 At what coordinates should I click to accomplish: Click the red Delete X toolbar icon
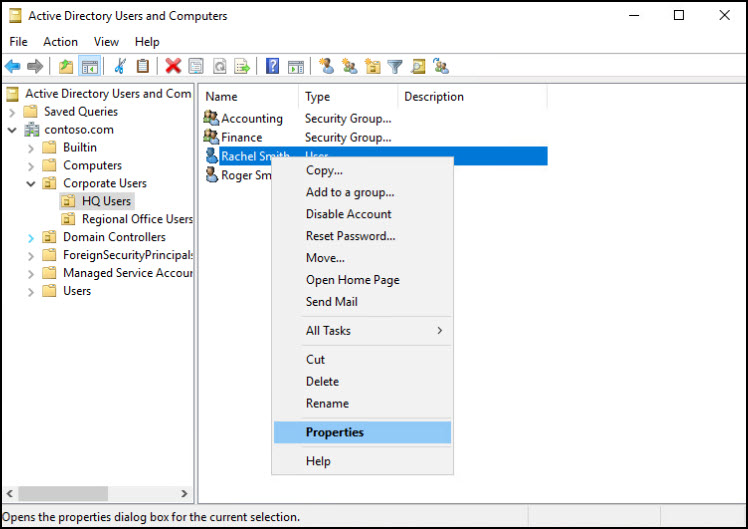coord(173,66)
